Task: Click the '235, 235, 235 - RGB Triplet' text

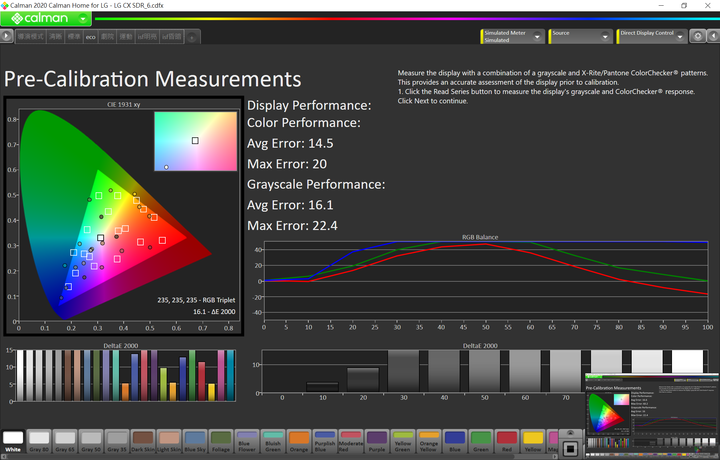Action: [196, 300]
